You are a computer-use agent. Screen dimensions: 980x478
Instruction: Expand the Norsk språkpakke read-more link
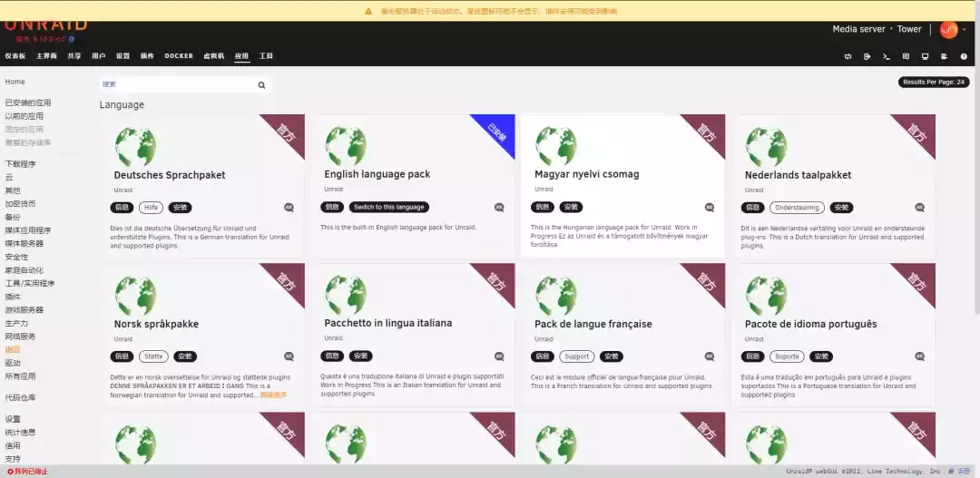273,395
